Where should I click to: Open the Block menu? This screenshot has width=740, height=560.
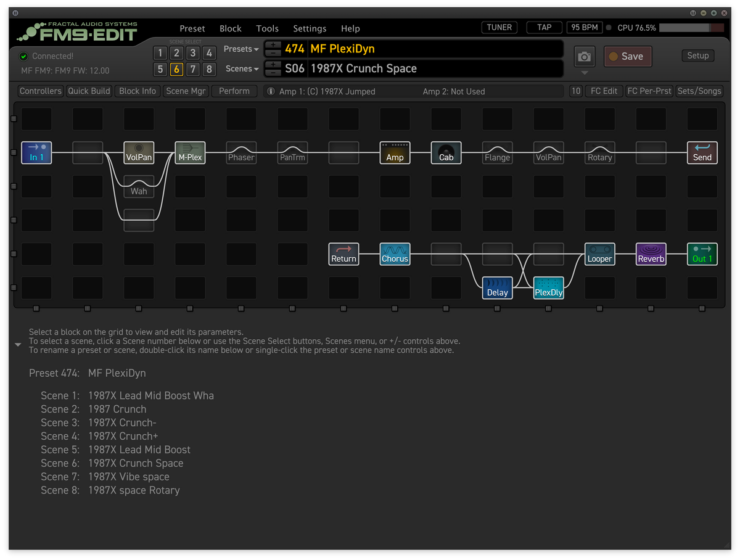tap(231, 28)
